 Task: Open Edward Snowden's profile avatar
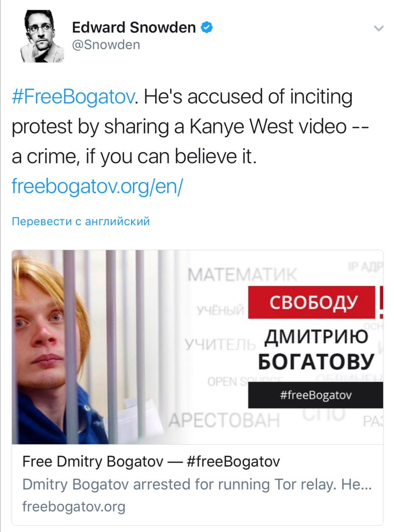pyautogui.click(x=42, y=36)
